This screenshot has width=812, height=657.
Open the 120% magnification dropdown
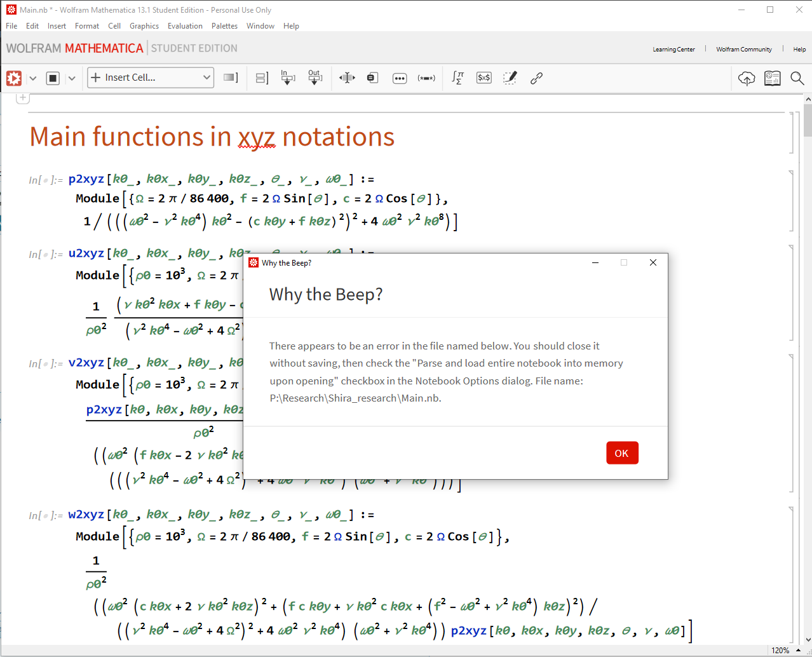785,651
